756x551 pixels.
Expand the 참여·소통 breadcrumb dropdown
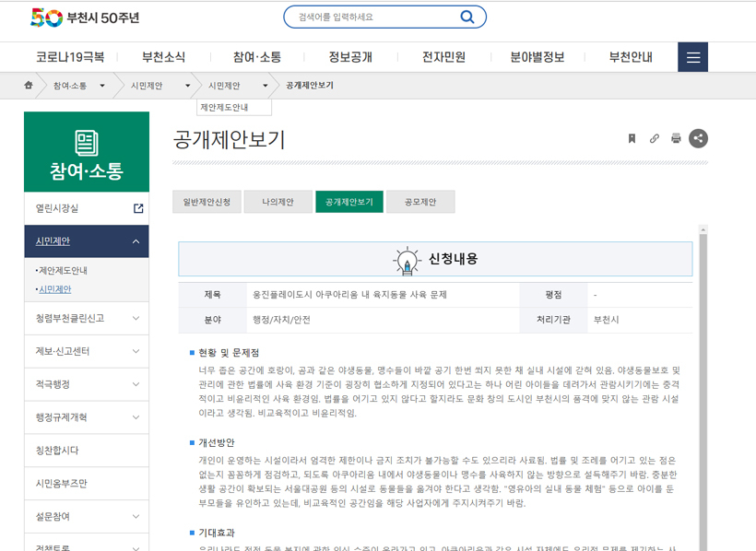pos(101,86)
